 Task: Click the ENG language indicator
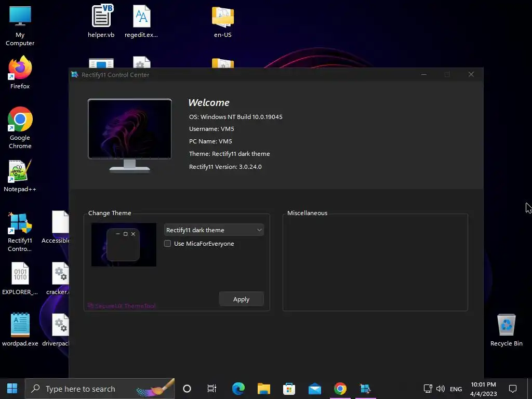click(456, 389)
